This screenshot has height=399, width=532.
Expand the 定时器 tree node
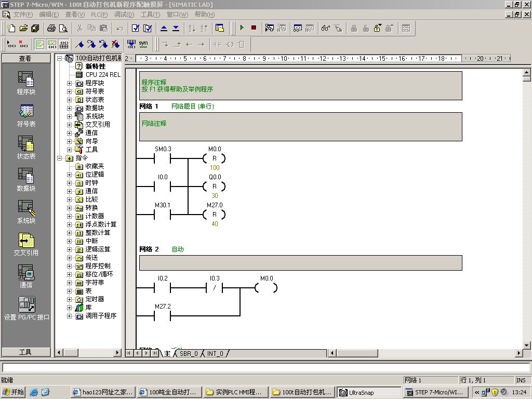pos(70,299)
